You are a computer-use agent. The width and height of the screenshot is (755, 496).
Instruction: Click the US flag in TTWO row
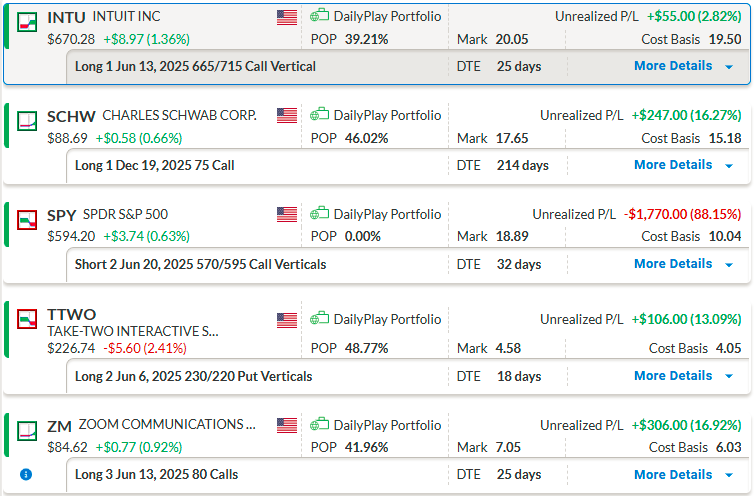pos(287,320)
